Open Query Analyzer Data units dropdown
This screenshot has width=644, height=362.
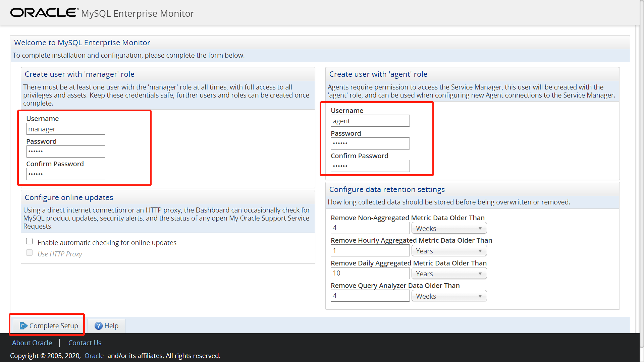pos(449,296)
